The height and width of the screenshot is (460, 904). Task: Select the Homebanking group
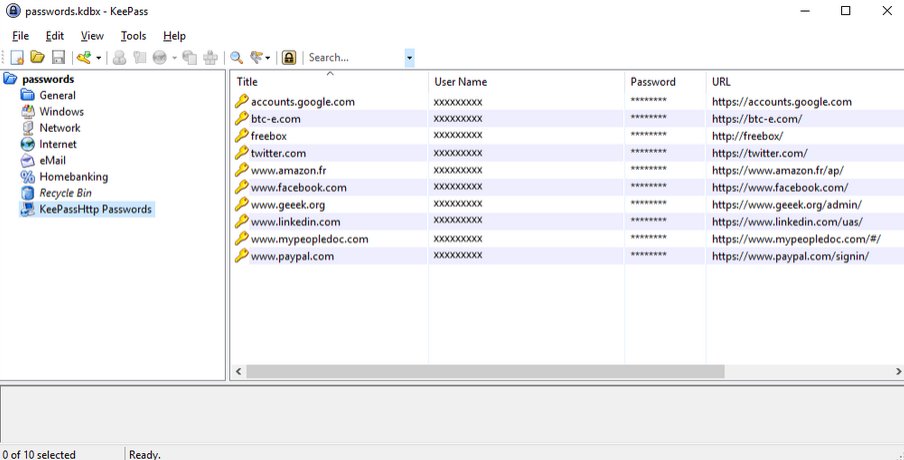(x=73, y=176)
